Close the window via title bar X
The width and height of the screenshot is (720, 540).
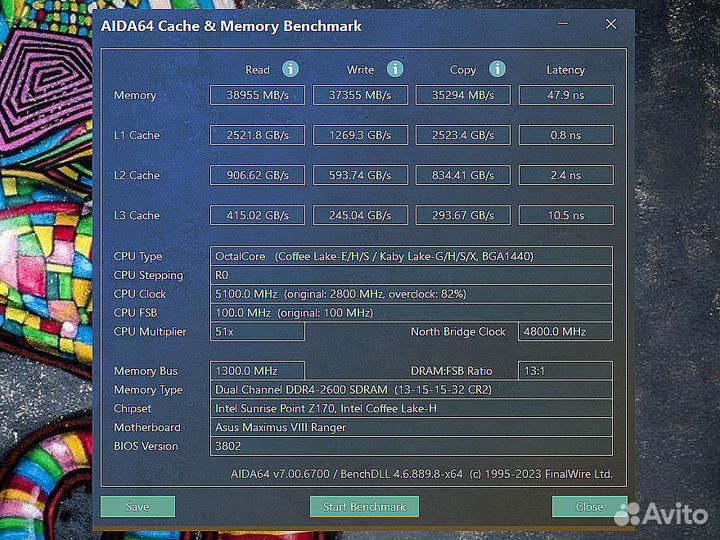click(611, 24)
